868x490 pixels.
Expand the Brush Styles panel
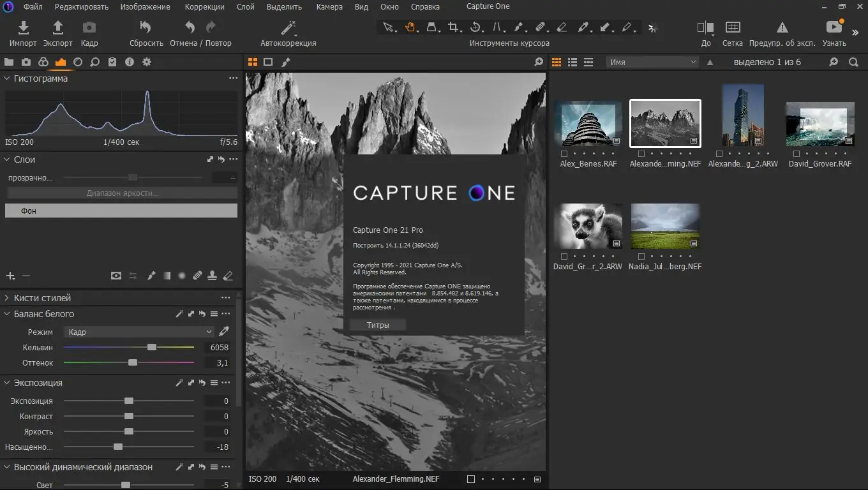tap(6, 297)
